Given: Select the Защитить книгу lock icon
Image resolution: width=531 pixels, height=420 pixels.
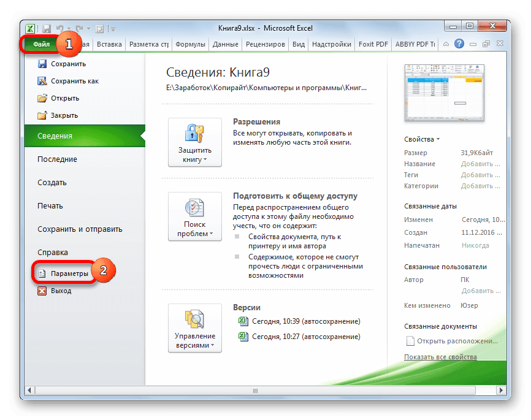Looking at the screenshot, I should tap(194, 134).
